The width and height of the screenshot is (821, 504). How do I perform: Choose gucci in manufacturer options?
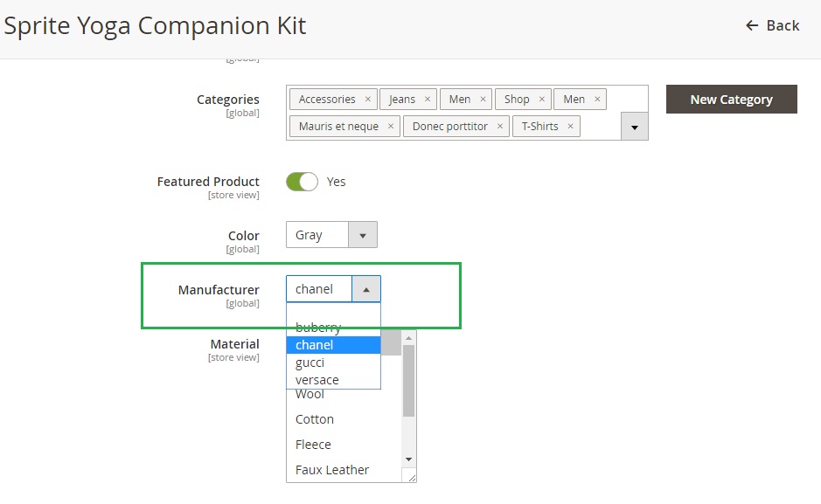(x=310, y=362)
